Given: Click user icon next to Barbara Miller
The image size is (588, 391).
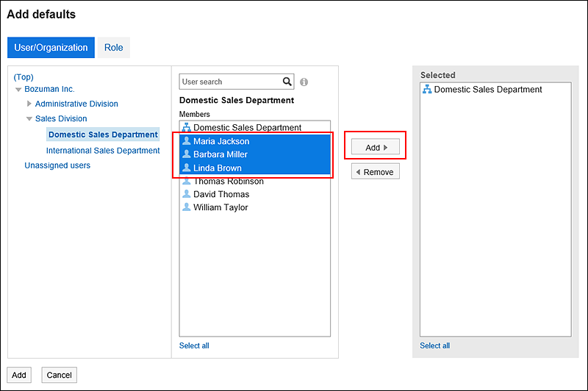Looking at the screenshot, I should pos(187,154).
